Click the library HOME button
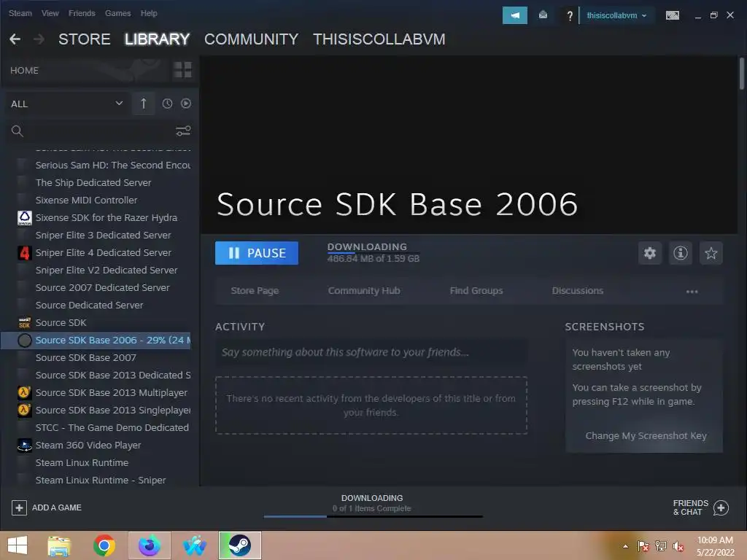747x560 pixels. (x=24, y=71)
